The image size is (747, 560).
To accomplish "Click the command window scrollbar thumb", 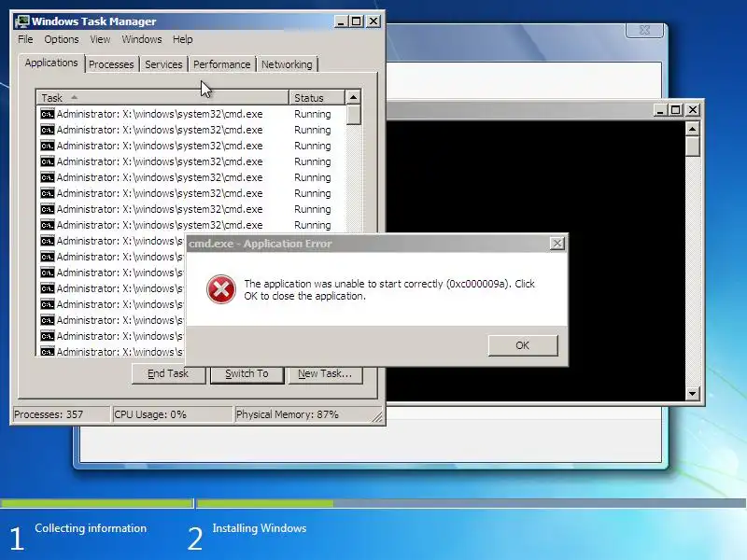I will click(x=692, y=147).
